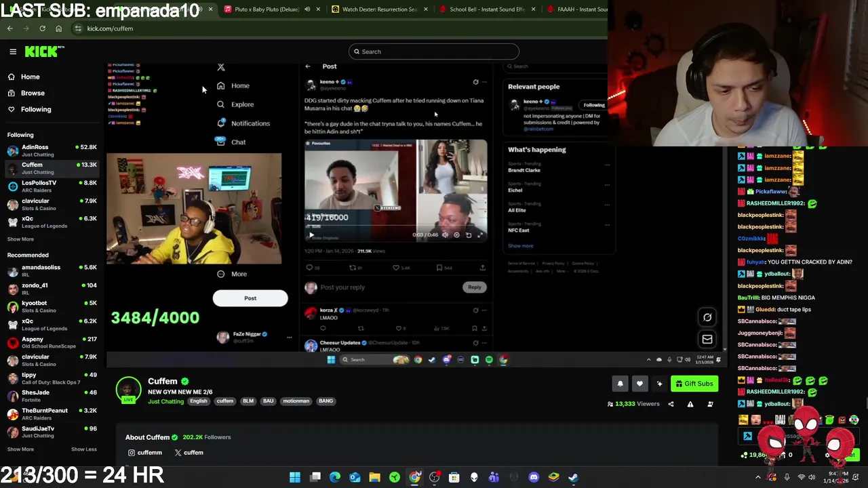Click browser home icon
This screenshot has height=488, width=868.
[58, 28]
